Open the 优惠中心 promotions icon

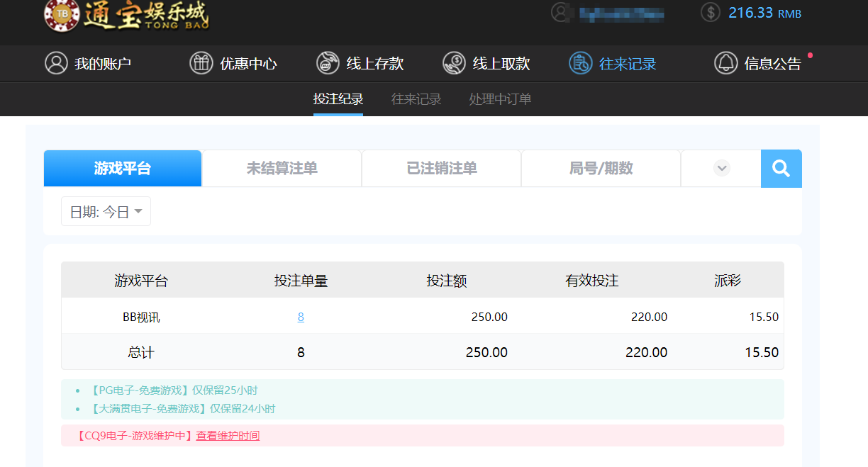point(202,63)
